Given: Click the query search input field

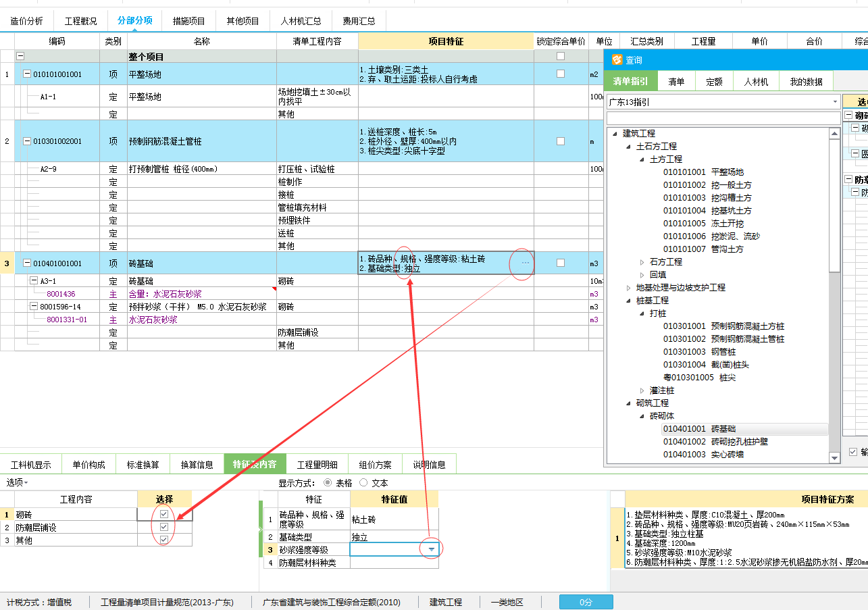Looking at the screenshot, I should (x=723, y=118).
